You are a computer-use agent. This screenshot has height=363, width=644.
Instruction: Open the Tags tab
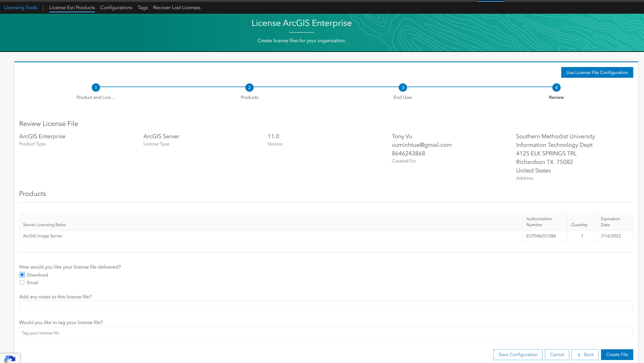pos(142,8)
